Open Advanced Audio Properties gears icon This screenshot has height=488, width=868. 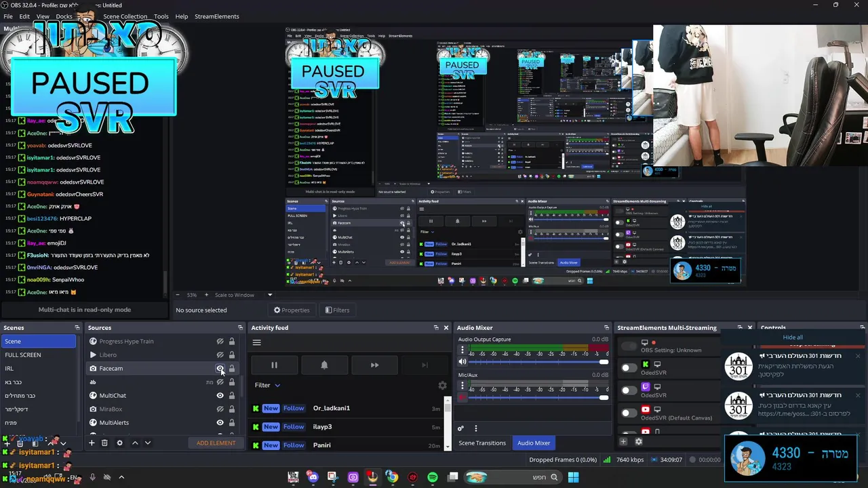[460, 428]
